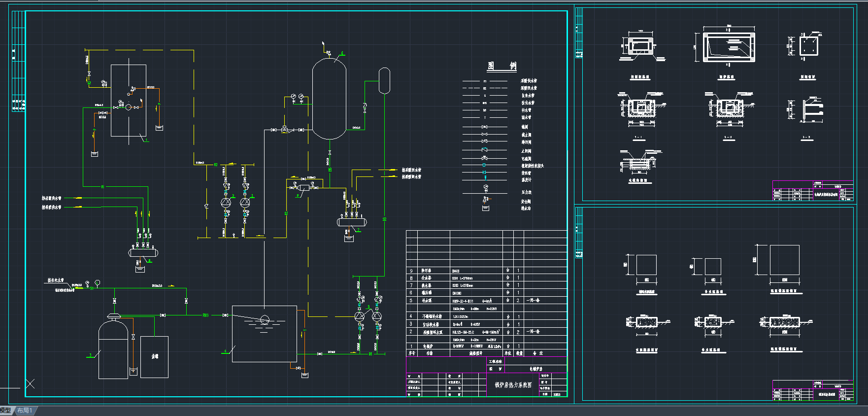
Task: Open the 布局1 layout tab
Action: 25,411
